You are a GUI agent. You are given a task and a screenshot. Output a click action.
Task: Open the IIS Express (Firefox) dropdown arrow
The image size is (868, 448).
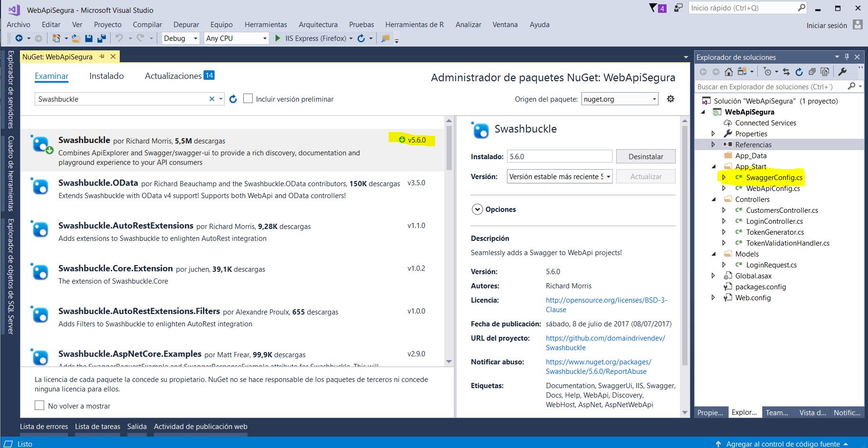click(x=351, y=38)
